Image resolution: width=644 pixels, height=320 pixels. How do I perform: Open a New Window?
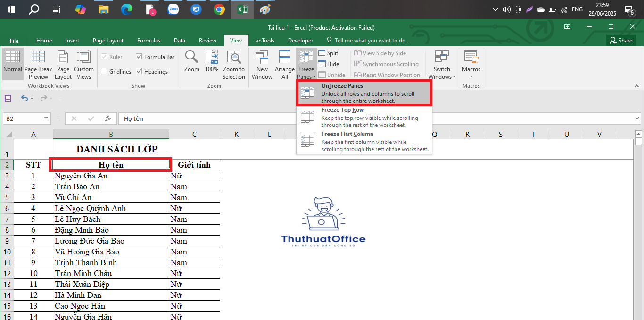[262, 64]
